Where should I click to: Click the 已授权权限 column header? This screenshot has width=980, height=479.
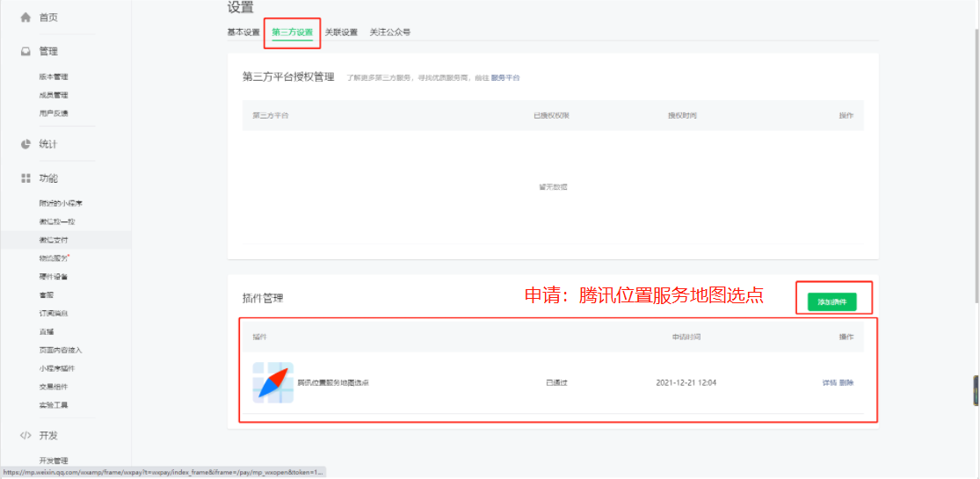(551, 116)
